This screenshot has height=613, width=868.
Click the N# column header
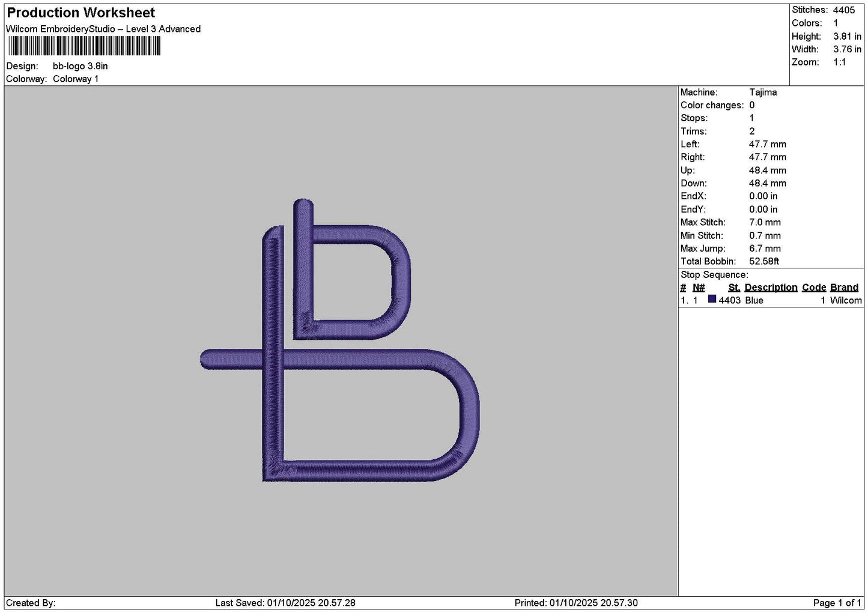click(699, 288)
